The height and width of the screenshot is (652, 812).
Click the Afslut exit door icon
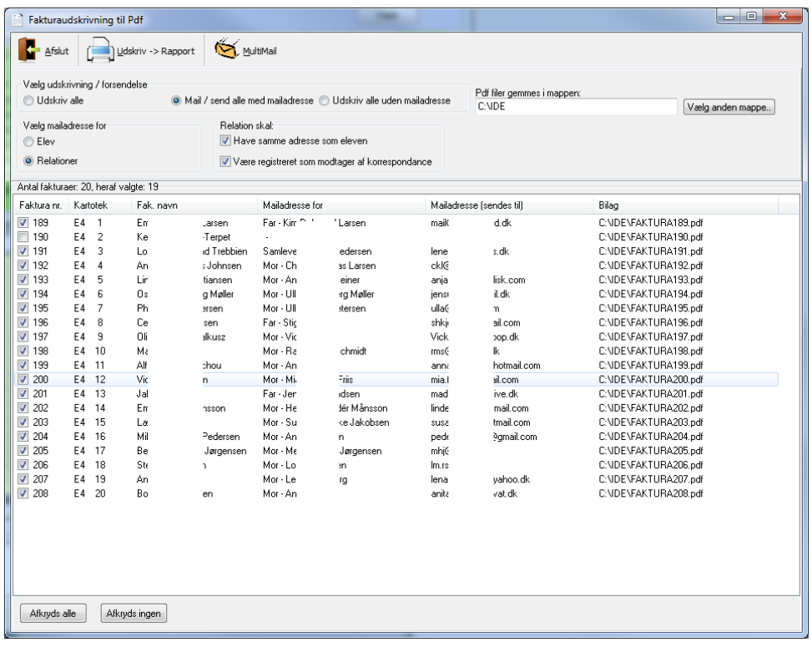29,50
